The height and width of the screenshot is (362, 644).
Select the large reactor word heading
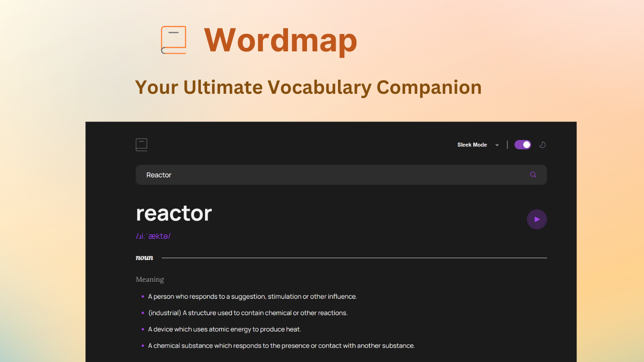click(x=174, y=214)
